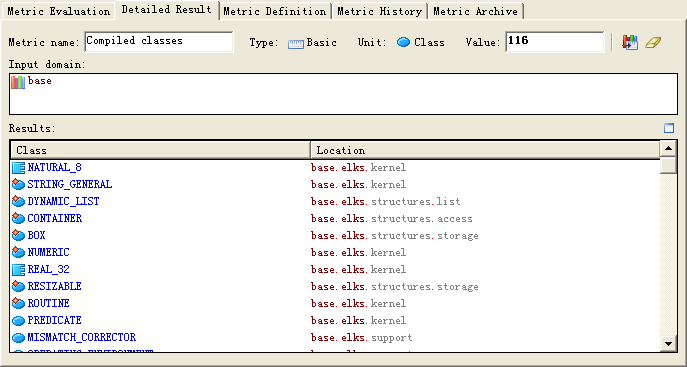Click the REAL_32 class icon
This screenshot has width=687, height=367.
[x=18, y=269]
